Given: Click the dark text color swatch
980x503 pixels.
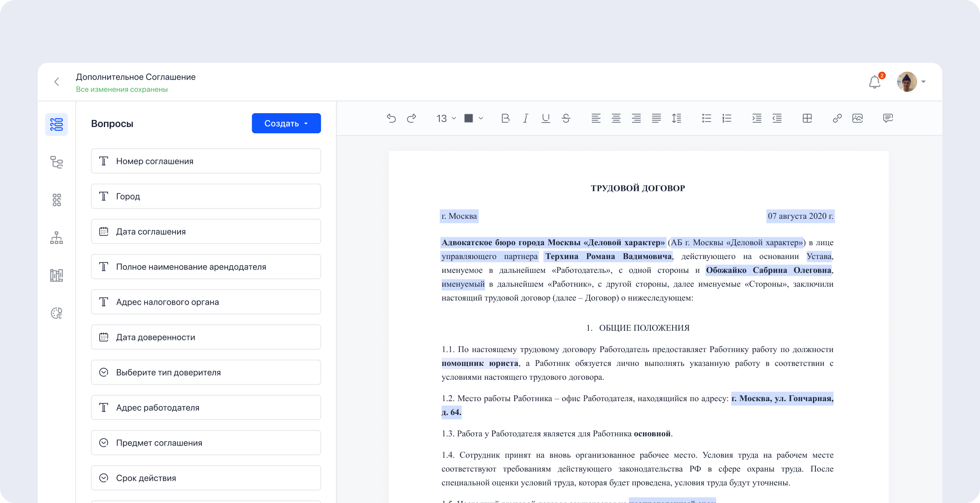Looking at the screenshot, I should pos(469,118).
